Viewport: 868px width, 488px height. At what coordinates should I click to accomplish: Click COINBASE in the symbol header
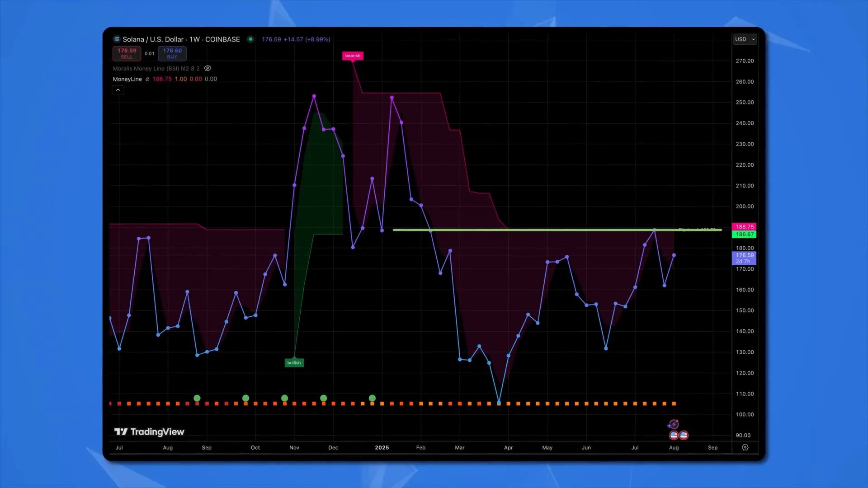pyautogui.click(x=223, y=39)
